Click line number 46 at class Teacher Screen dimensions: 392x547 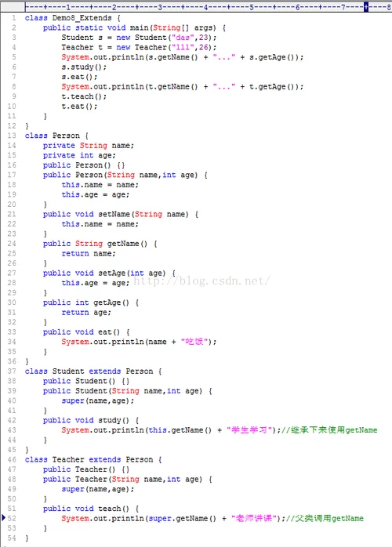[x=12, y=459]
